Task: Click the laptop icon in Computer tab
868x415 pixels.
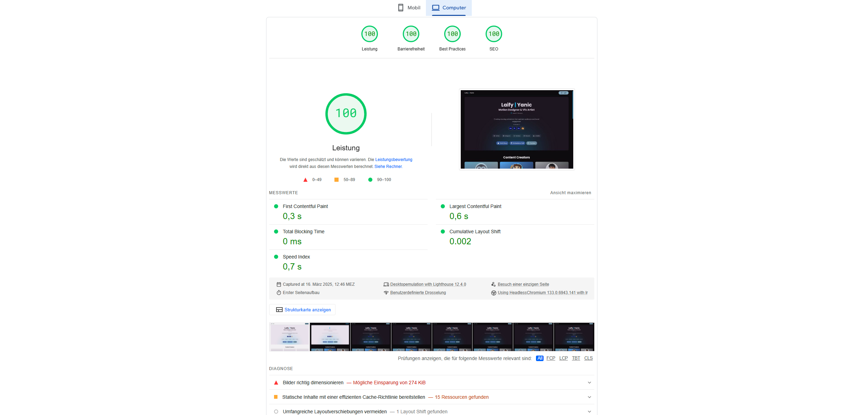Action: pos(436,8)
